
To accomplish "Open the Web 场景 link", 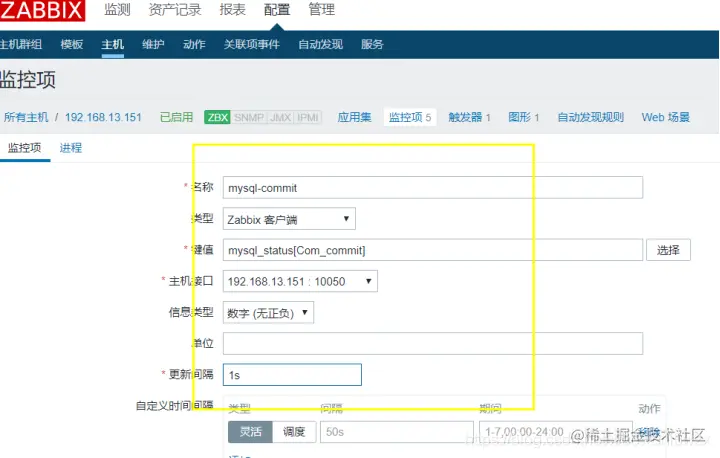I will (666, 117).
